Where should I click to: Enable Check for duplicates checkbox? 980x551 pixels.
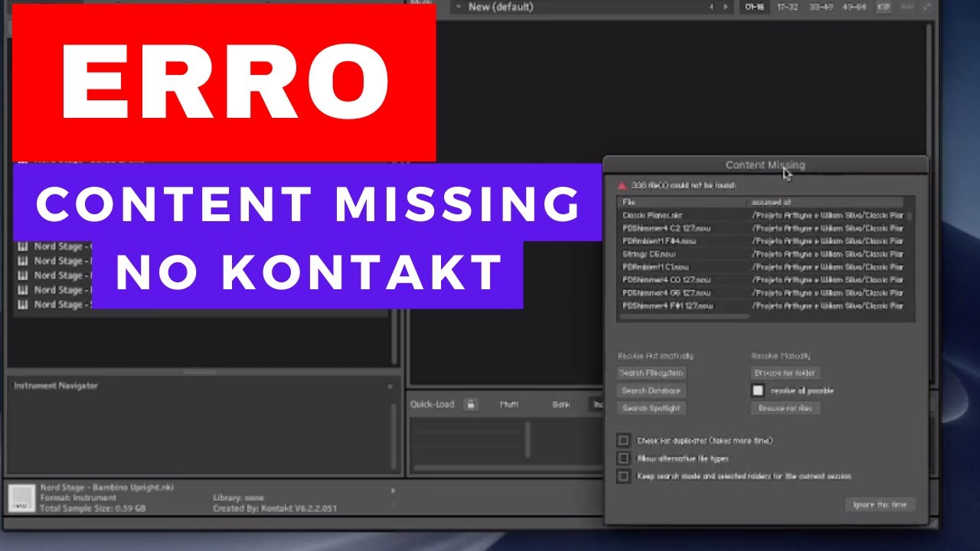click(624, 441)
